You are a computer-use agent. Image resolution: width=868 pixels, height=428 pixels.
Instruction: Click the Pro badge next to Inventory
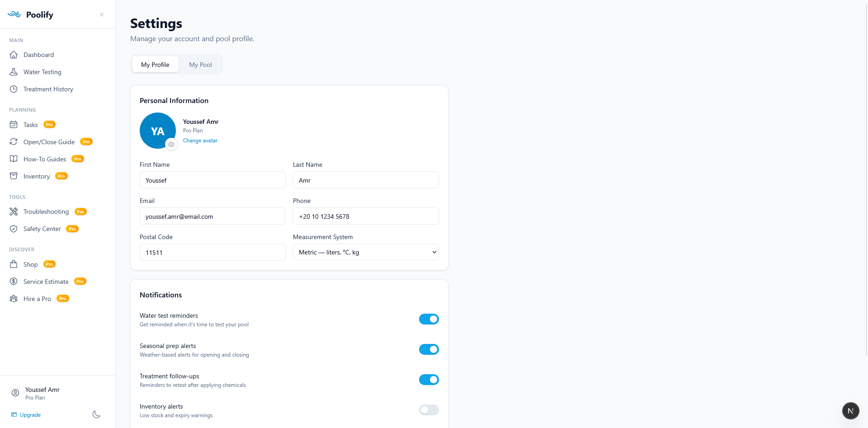tap(61, 176)
